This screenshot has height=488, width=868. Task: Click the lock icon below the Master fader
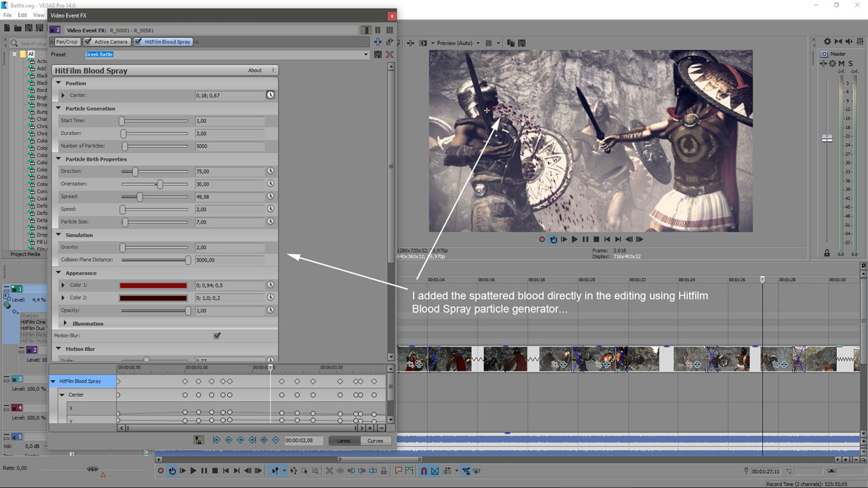coord(827,253)
